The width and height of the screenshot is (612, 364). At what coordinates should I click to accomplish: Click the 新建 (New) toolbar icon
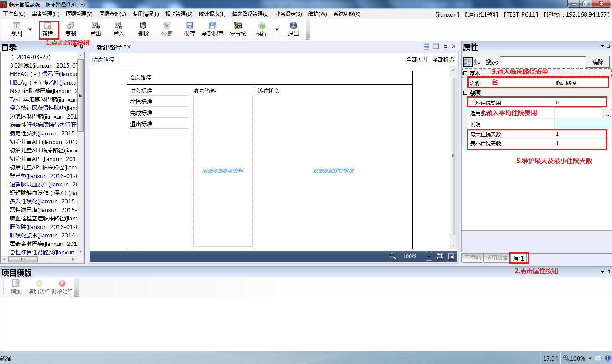48,26
